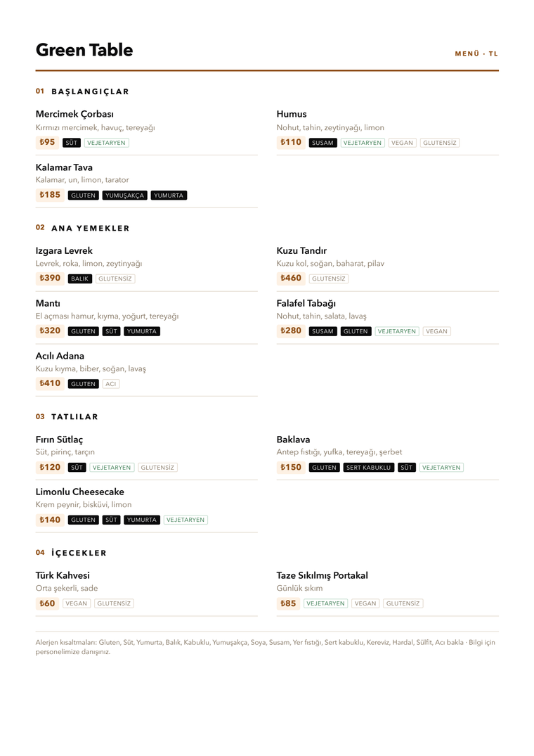Click the VEJETARYEN tag on Limonlu Cheesecake
This screenshot has width=534, height=756.
click(185, 520)
